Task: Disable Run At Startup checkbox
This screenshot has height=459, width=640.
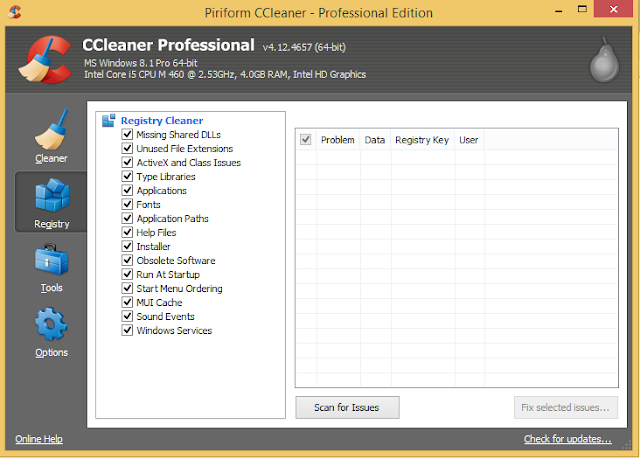Action: [x=127, y=274]
